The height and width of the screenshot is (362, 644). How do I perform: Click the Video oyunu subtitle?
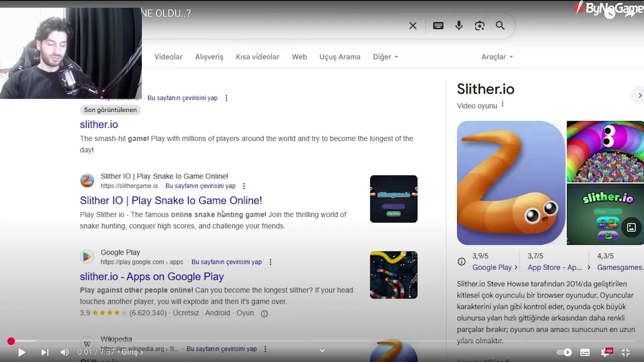pos(476,106)
